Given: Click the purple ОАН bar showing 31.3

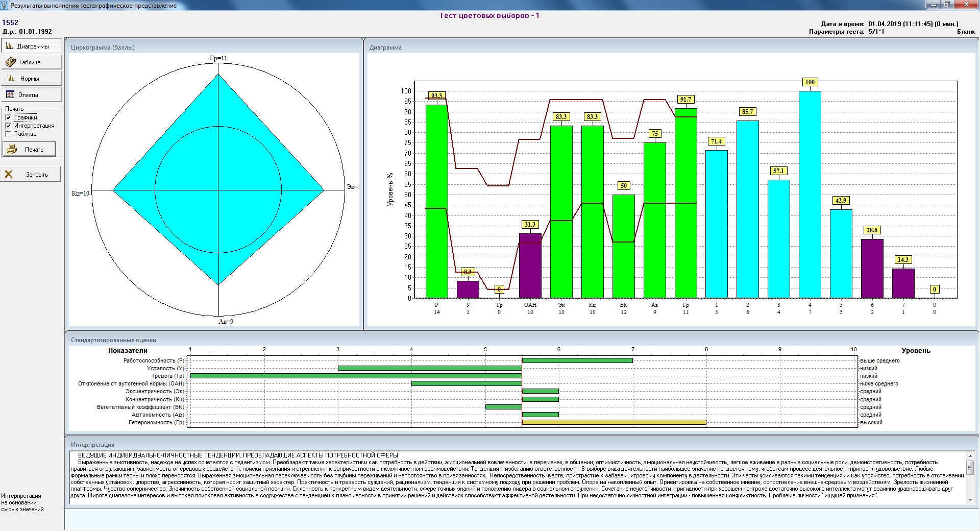Looking at the screenshot, I should click(530, 265).
